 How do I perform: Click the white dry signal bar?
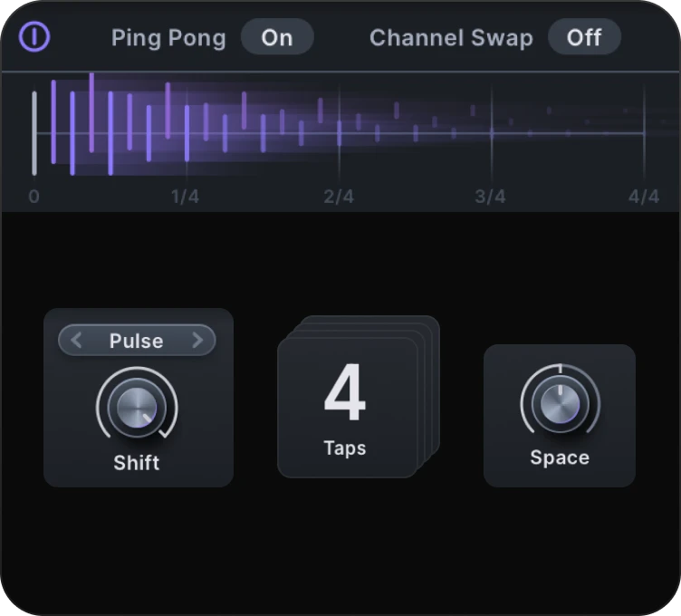click(34, 133)
